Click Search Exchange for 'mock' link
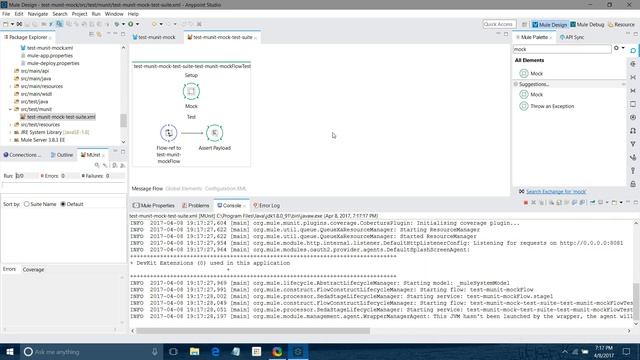The image size is (640, 360). coord(556,191)
